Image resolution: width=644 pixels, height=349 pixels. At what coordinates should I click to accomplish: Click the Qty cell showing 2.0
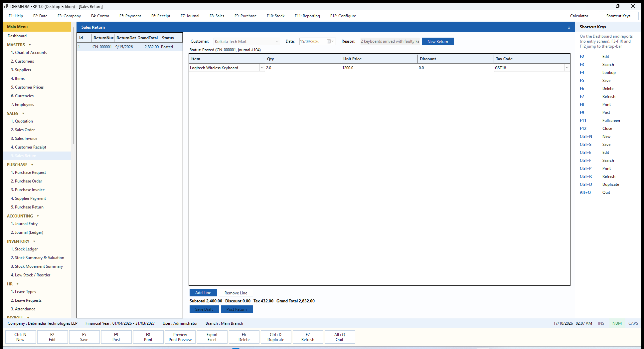[x=303, y=68]
